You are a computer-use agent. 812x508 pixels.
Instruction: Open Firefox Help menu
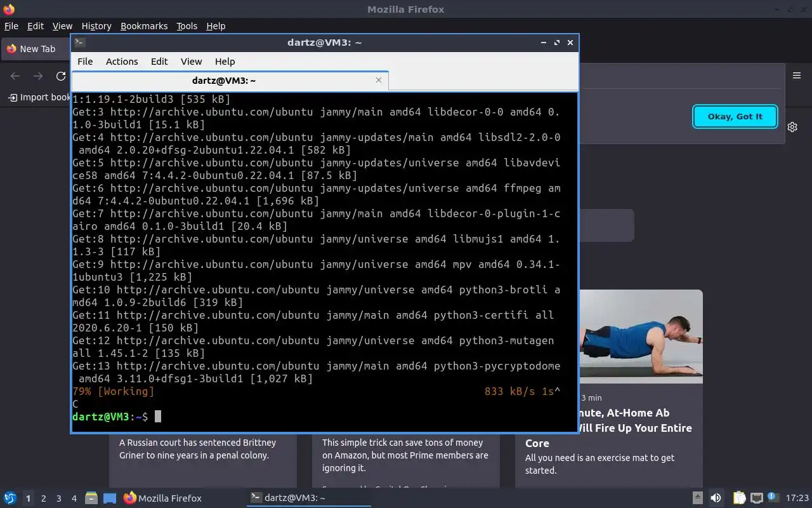pos(216,26)
